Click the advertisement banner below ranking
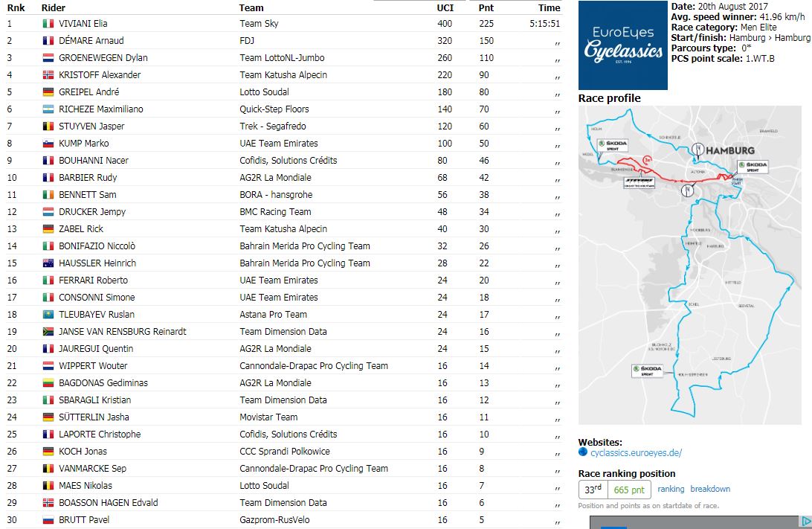The image size is (812, 529). [x=700, y=522]
